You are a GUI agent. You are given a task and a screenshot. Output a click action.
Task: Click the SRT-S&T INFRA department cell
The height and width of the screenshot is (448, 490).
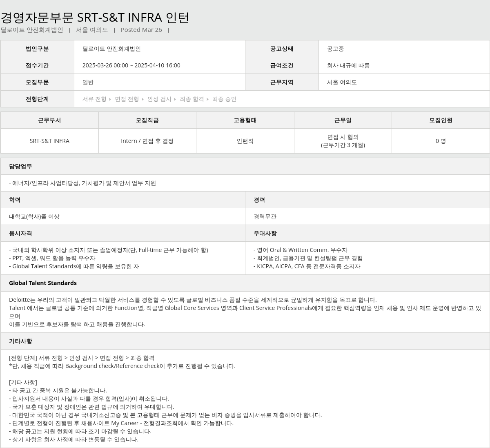coord(49,141)
